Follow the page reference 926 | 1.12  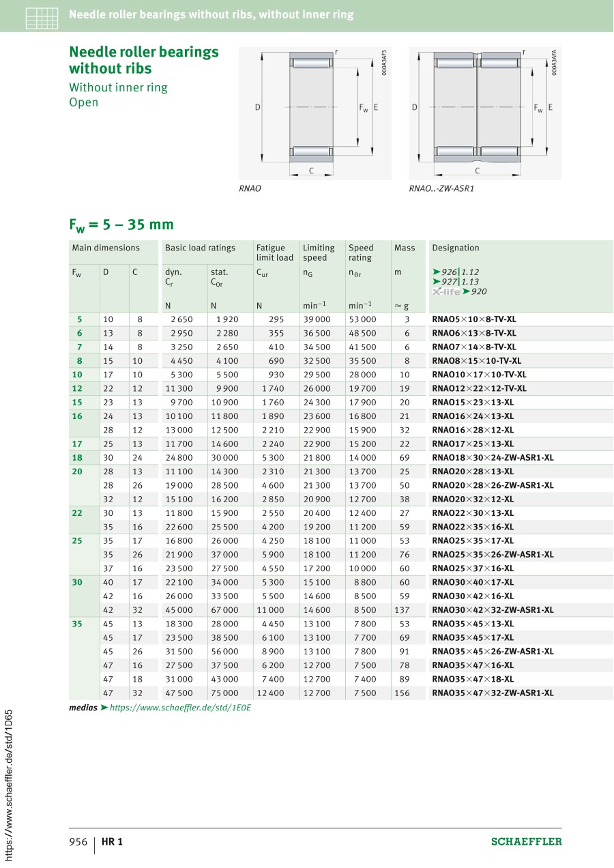(x=456, y=272)
